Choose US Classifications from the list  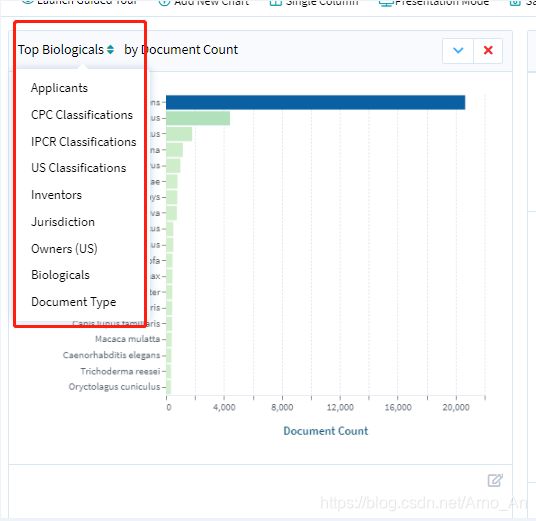(x=78, y=168)
